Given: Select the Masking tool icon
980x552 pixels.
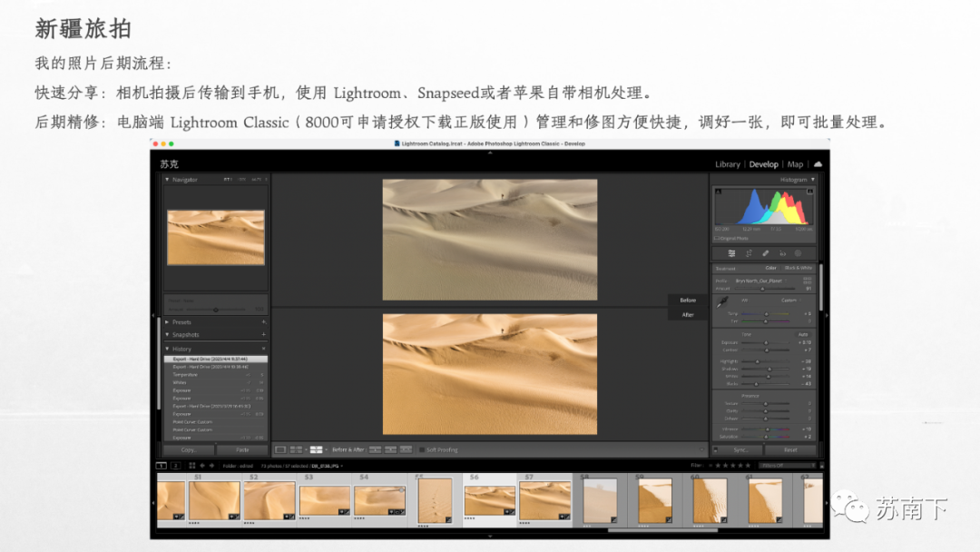Looking at the screenshot, I should click(799, 253).
